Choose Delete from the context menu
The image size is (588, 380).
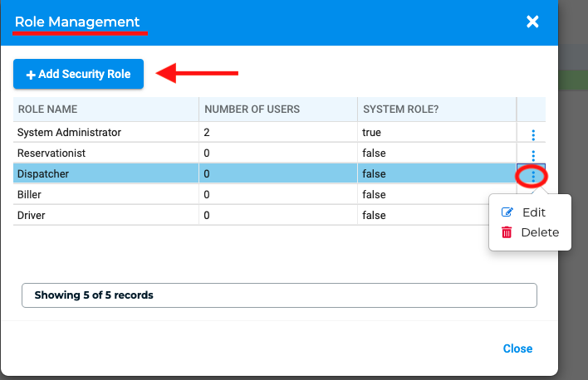click(x=540, y=232)
